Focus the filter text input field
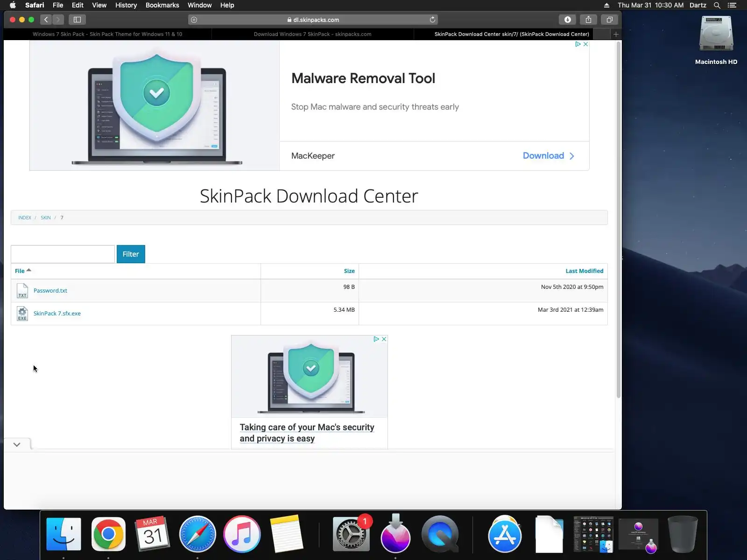This screenshot has width=747, height=560. pos(63,254)
